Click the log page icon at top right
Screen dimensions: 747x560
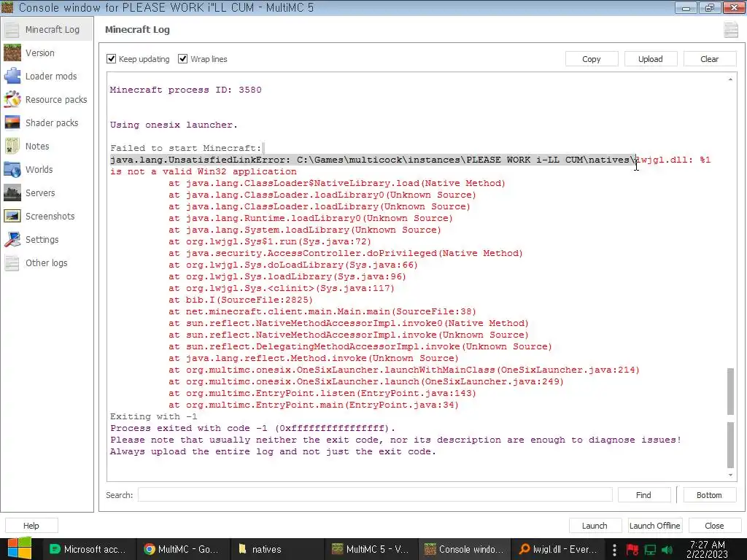731,29
